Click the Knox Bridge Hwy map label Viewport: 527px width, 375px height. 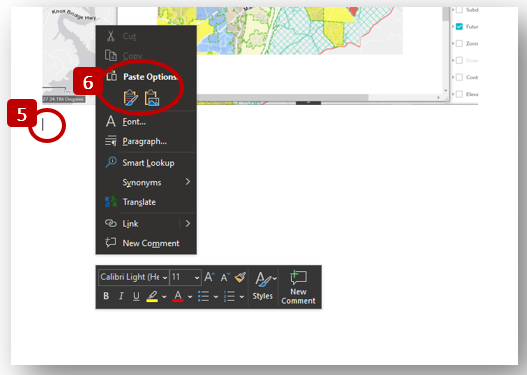pyautogui.click(x=74, y=15)
